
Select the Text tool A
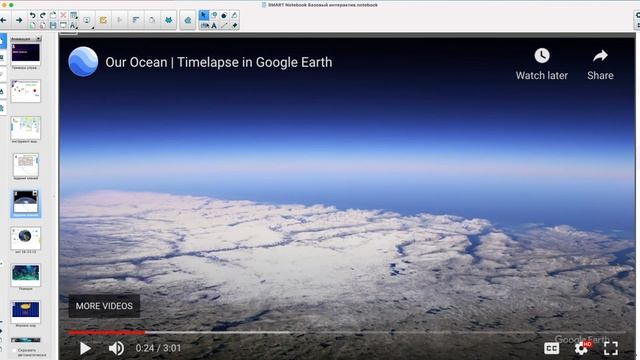tap(214, 25)
